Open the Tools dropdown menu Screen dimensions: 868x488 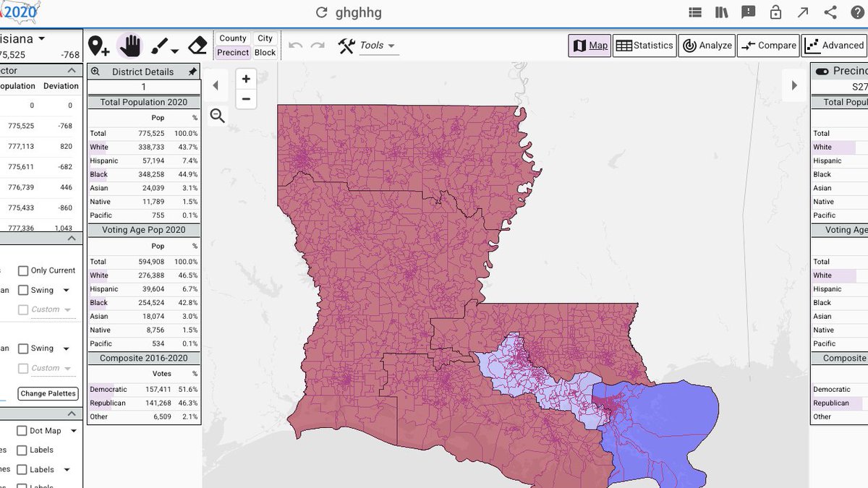pos(378,46)
